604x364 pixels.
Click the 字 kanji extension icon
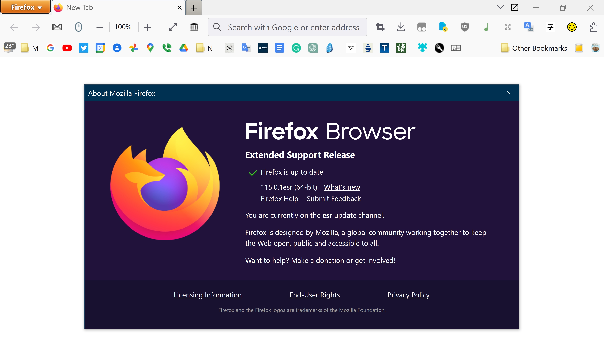coord(550,27)
